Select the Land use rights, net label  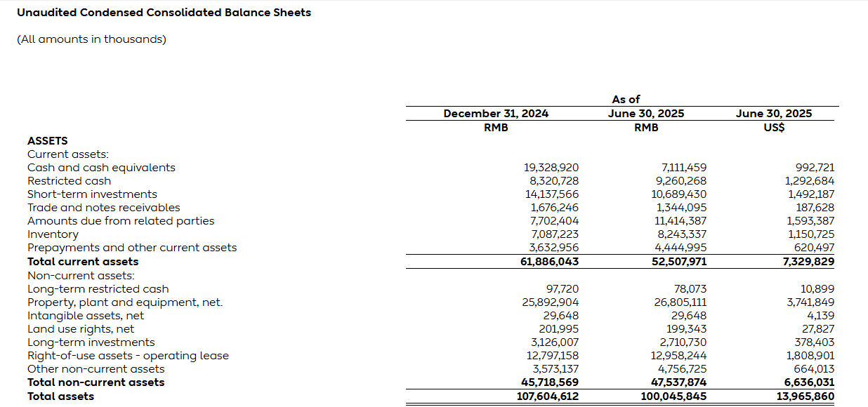(81, 329)
